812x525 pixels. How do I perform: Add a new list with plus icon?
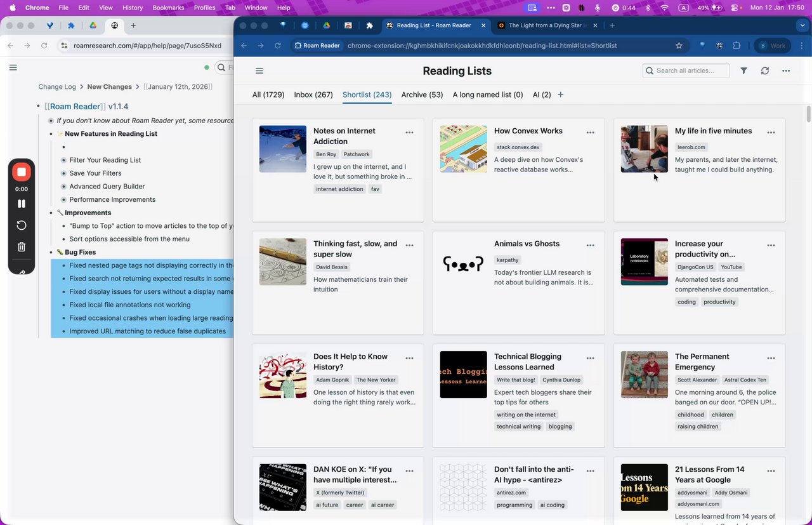[x=560, y=95]
